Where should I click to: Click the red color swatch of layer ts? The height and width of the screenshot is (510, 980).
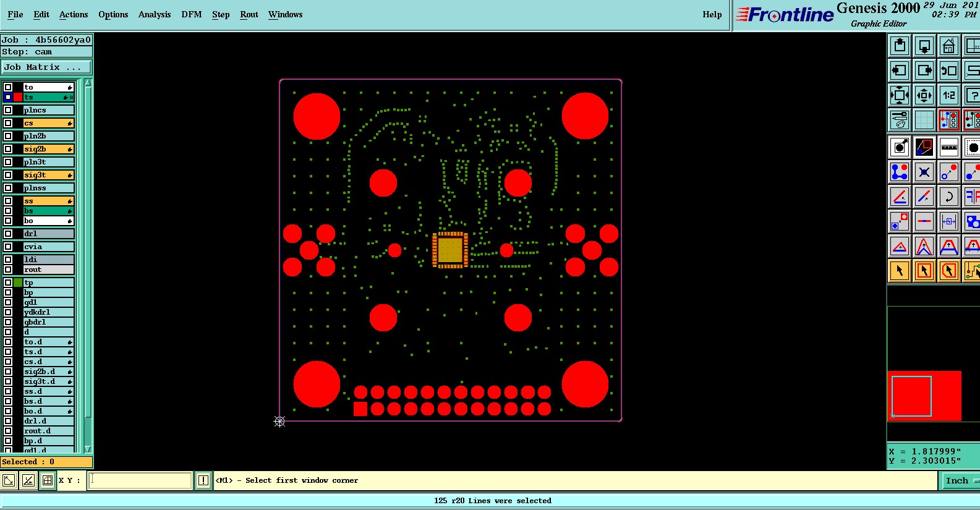[18, 97]
